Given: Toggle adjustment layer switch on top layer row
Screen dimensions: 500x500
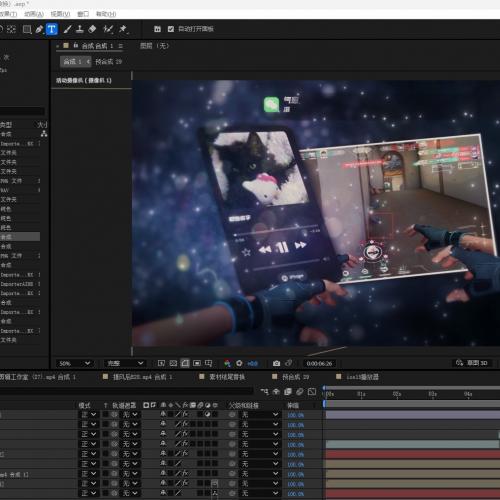Looking at the screenshot, I should (x=207, y=414).
